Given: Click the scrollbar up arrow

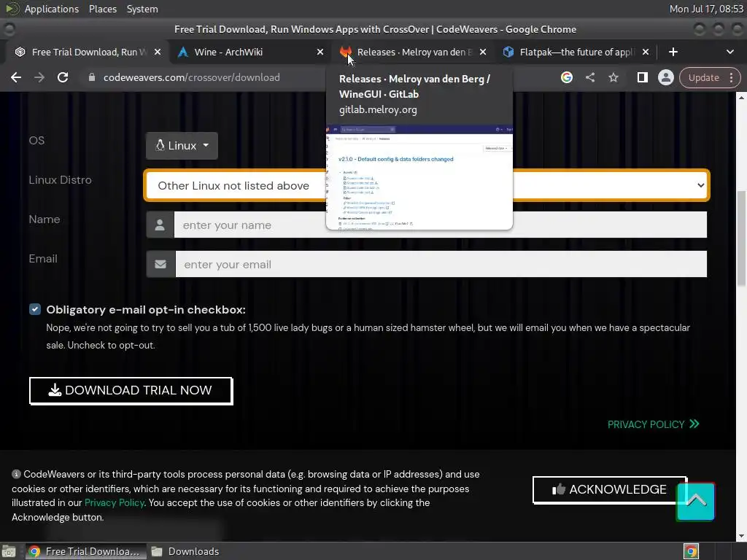Looking at the screenshot, I should click(x=741, y=97).
